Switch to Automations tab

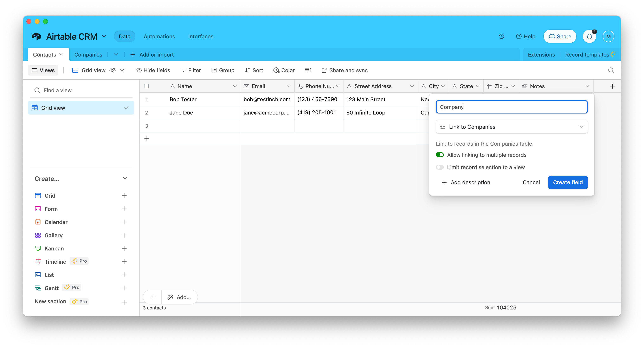pos(159,37)
